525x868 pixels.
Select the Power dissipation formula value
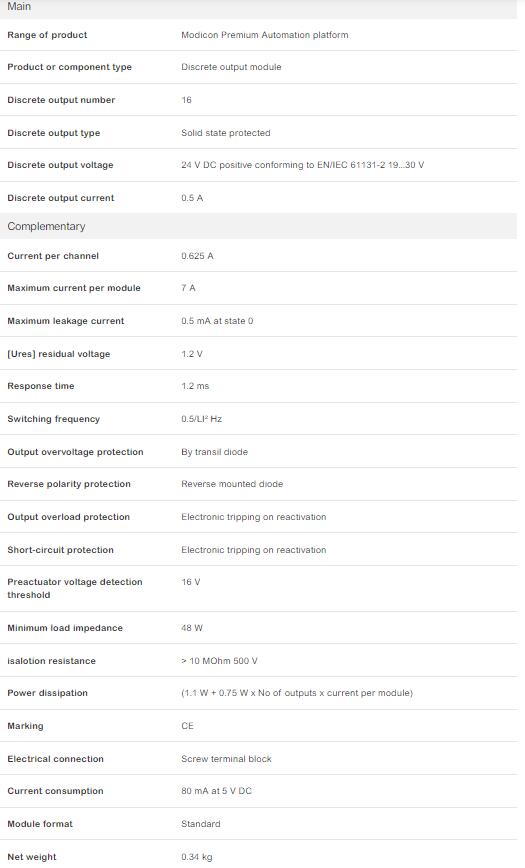297,693
